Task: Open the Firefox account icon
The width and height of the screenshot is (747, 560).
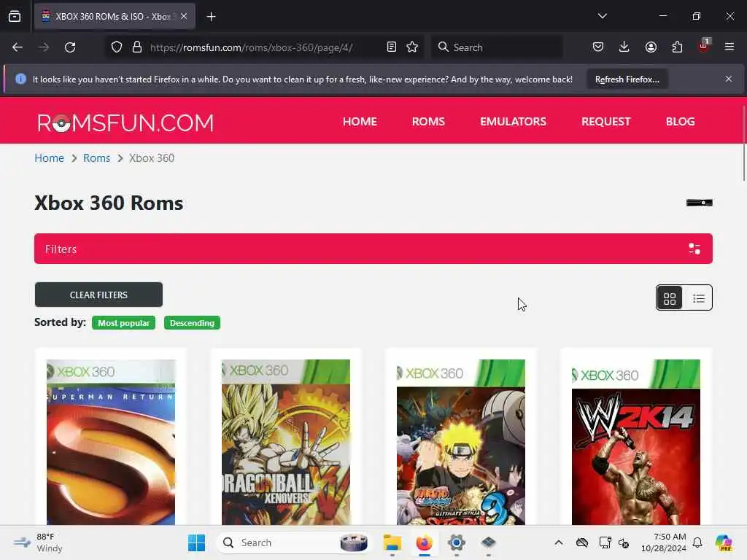Action: (x=651, y=47)
